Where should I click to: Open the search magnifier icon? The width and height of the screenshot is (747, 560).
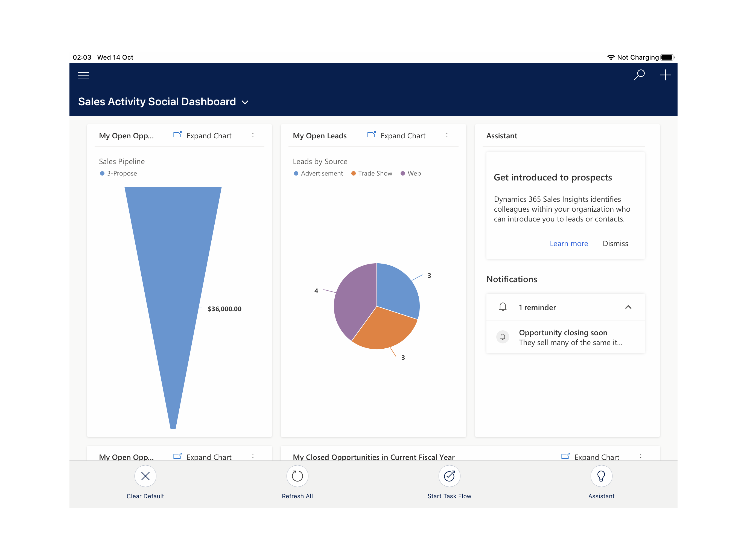point(639,75)
